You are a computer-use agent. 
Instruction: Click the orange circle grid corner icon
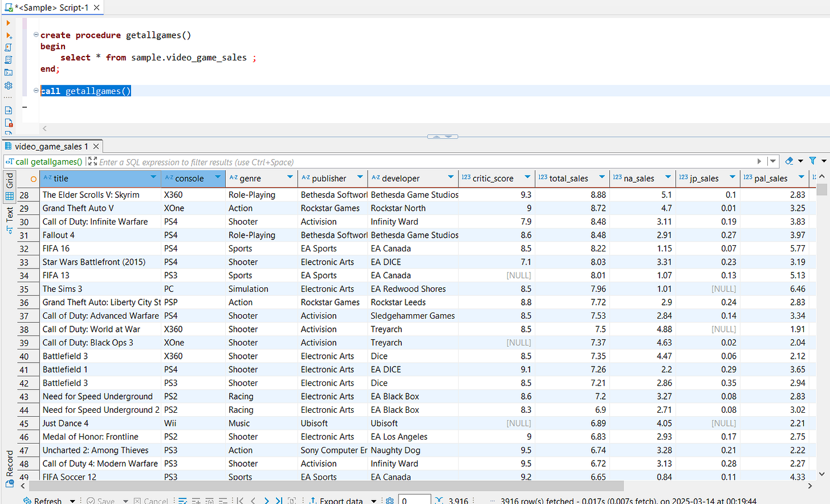click(34, 179)
